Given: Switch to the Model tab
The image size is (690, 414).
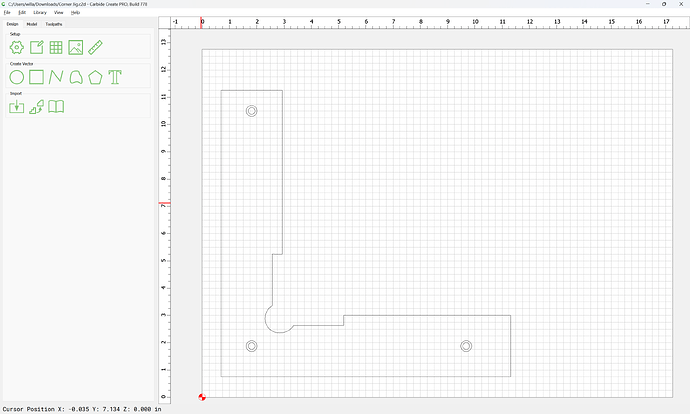Looking at the screenshot, I should (x=32, y=24).
